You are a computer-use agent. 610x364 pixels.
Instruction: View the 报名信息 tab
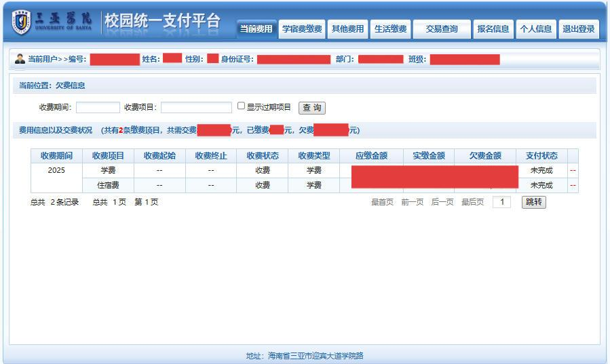[493, 29]
